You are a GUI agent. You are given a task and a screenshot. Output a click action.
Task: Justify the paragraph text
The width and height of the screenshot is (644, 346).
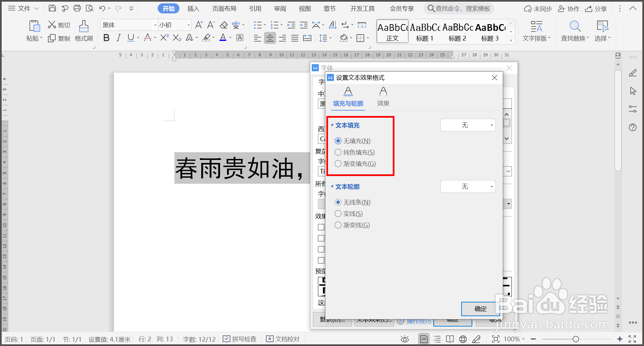click(295, 38)
